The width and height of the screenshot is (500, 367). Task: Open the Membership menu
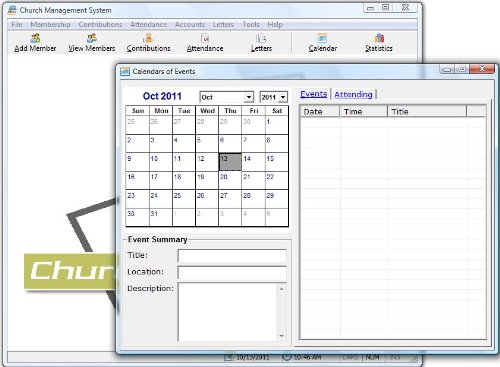pos(50,24)
